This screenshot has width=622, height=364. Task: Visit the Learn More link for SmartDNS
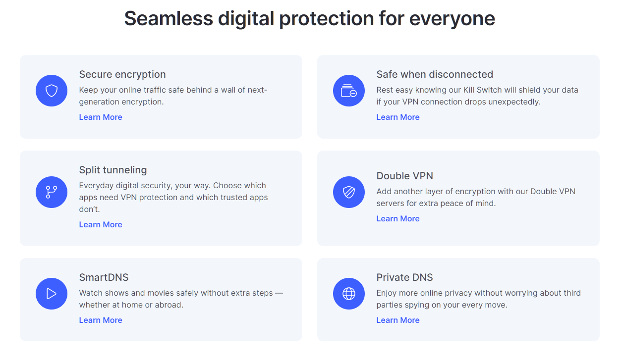101,320
